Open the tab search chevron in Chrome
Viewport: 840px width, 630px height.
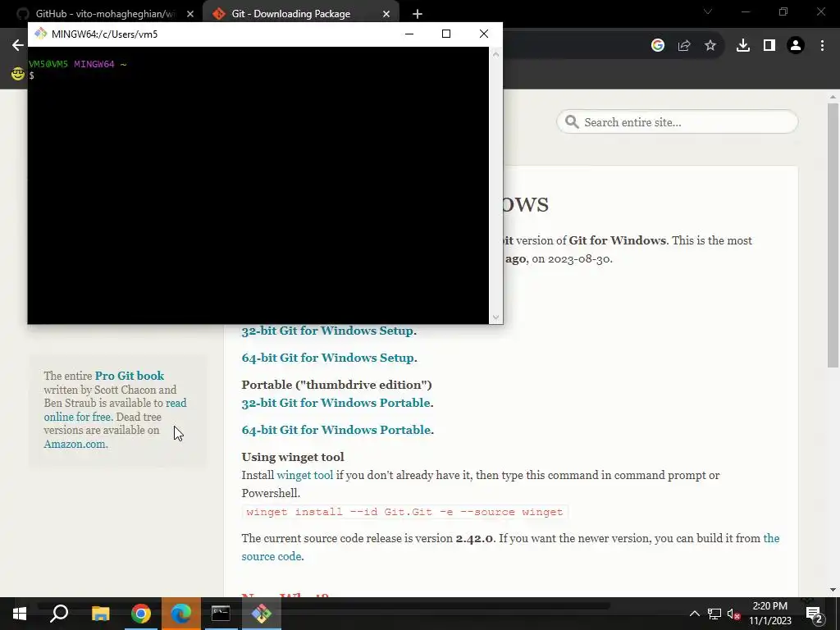(x=708, y=11)
